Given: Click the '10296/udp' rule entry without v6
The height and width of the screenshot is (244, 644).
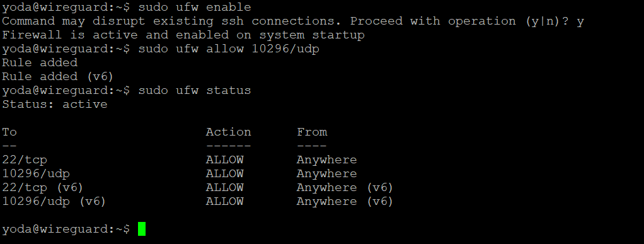Looking at the screenshot, I should pos(36,174).
